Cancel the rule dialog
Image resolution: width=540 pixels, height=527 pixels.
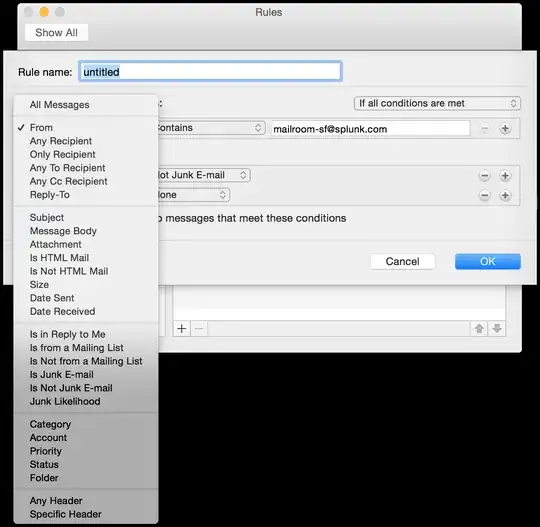click(403, 261)
